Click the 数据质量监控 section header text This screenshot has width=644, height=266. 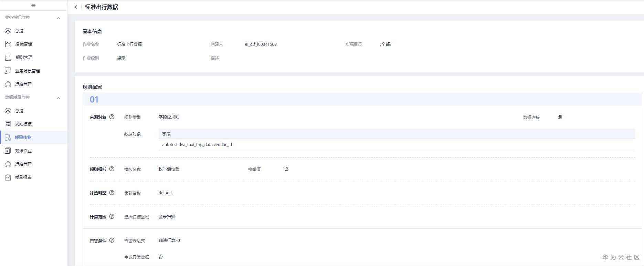[x=17, y=98]
